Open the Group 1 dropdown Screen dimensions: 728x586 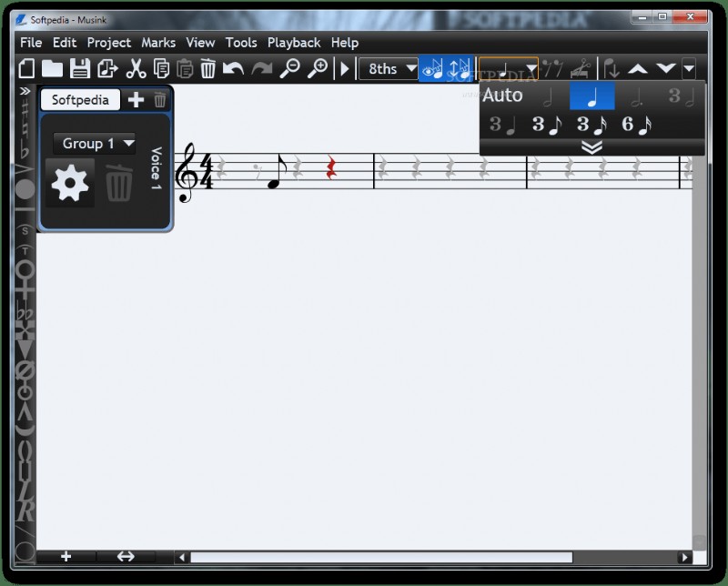pos(95,143)
